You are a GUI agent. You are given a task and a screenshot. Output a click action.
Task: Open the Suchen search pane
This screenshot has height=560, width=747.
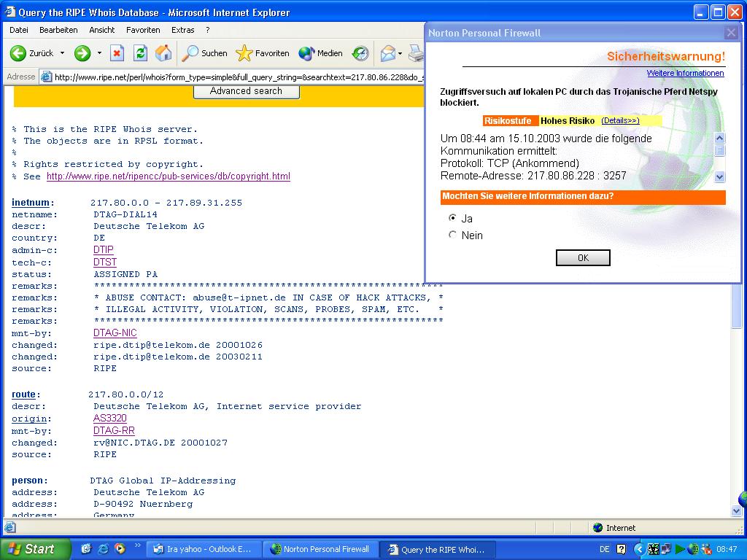(205, 53)
